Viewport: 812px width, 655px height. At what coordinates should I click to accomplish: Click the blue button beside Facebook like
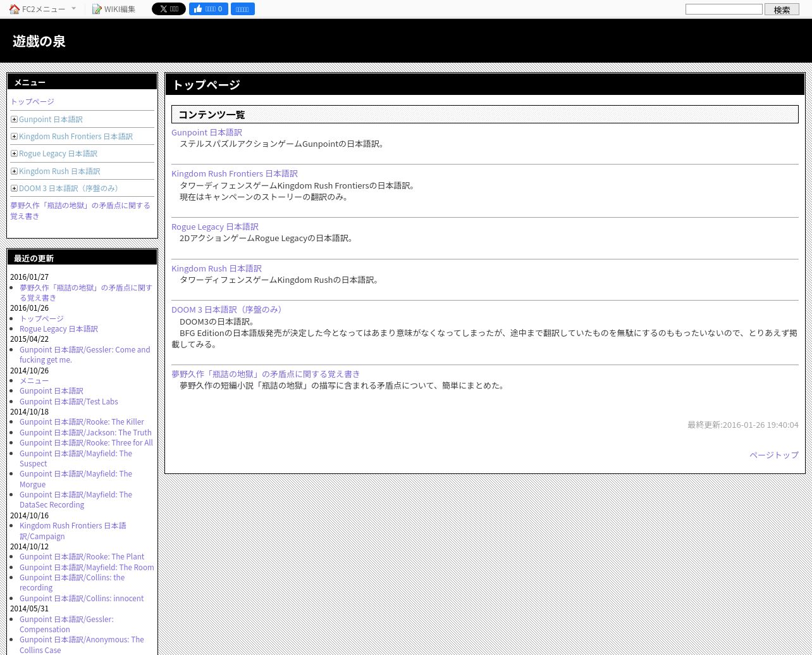(242, 9)
